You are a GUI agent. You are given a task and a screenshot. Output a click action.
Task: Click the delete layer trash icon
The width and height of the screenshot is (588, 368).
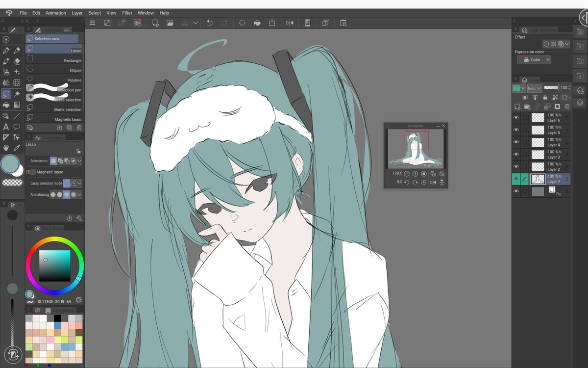point(567,106)
